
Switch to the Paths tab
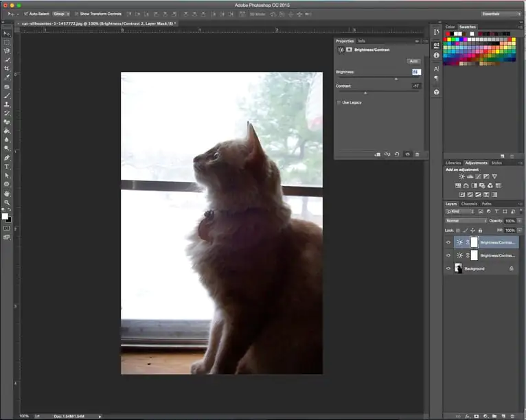[486, 204]
